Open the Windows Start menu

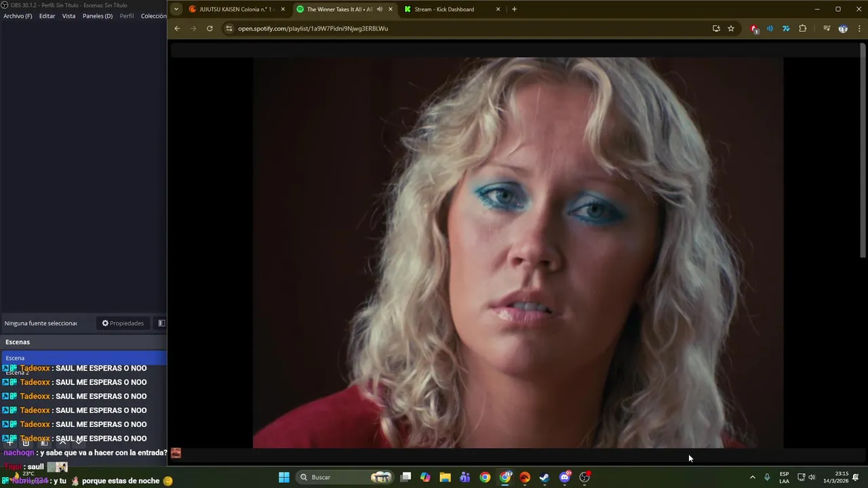pos(284,477)
